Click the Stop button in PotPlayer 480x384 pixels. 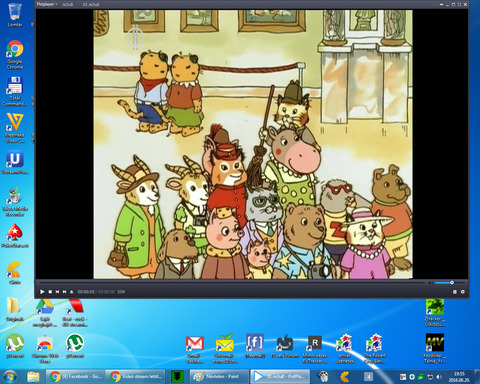tap(50, 292)
